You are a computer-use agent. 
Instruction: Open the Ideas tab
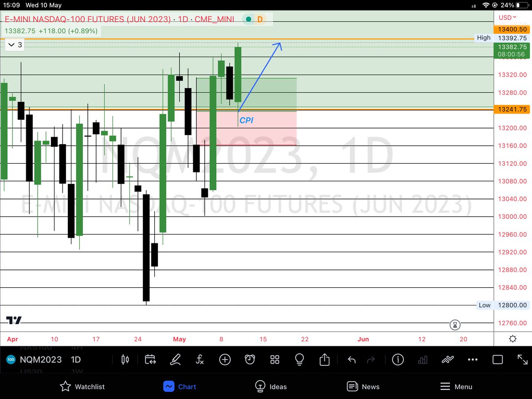pos(271,387)
